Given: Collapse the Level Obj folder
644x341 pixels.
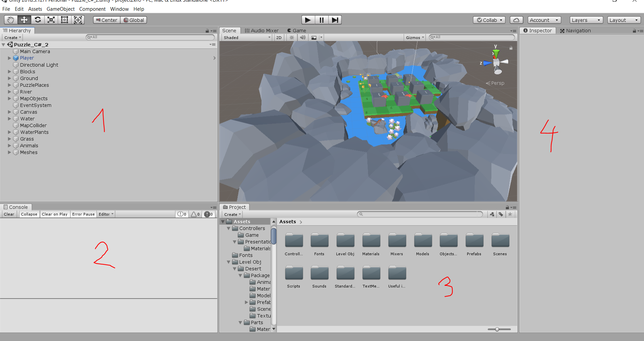Looking at the screenshot, I should click(x=229, y=262).
